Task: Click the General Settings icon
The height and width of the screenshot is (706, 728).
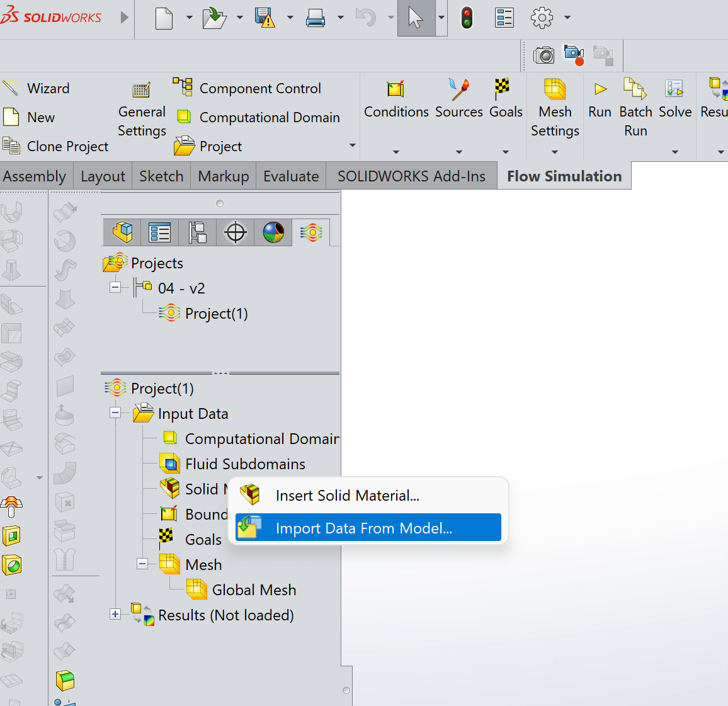Action: pyautogui.click(x=141, y=89)
